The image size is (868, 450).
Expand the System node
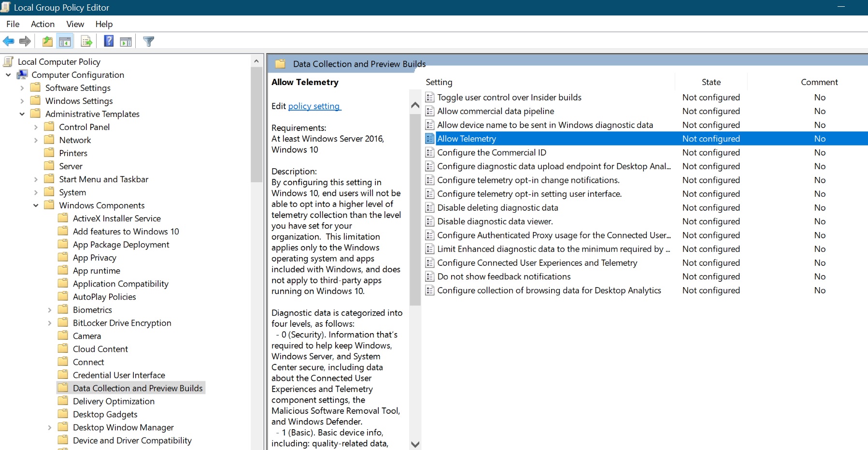(36, 192)
